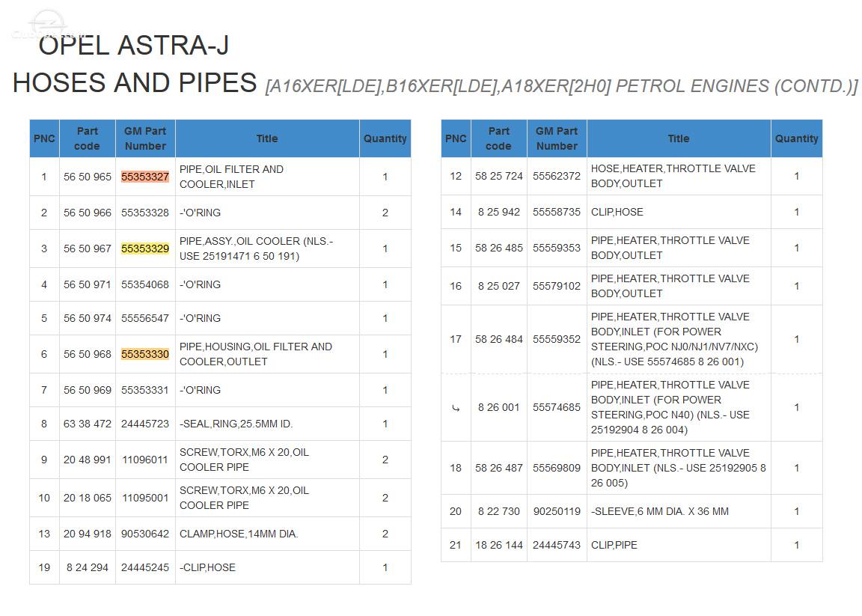Image resolution: width=862 pixels, height=616 pixels.
Task: Click part code 56 50 966
Action: (88, 213)
